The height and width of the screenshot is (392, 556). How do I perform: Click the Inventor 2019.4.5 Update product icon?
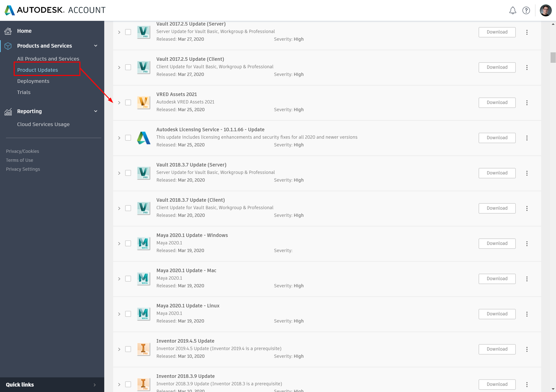click(x=144, y=349)
